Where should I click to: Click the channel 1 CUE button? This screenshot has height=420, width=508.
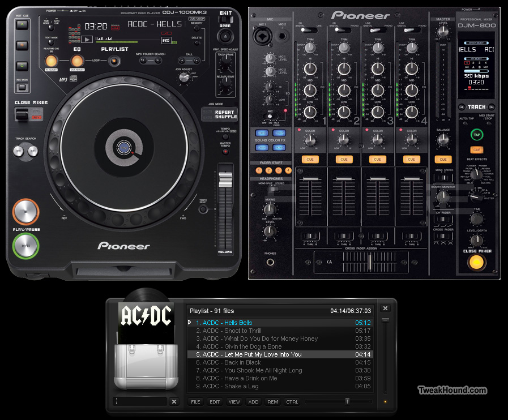(x=310, y=159)
